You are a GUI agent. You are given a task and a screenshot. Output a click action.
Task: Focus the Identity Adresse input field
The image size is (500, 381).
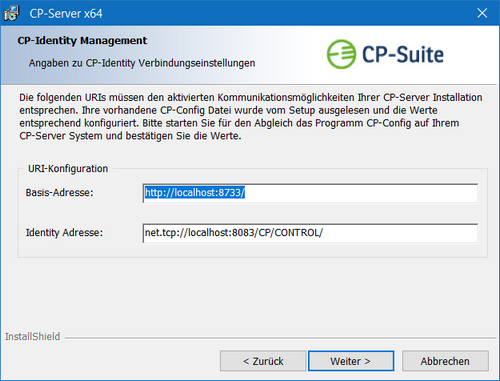(x=310, y=233)
